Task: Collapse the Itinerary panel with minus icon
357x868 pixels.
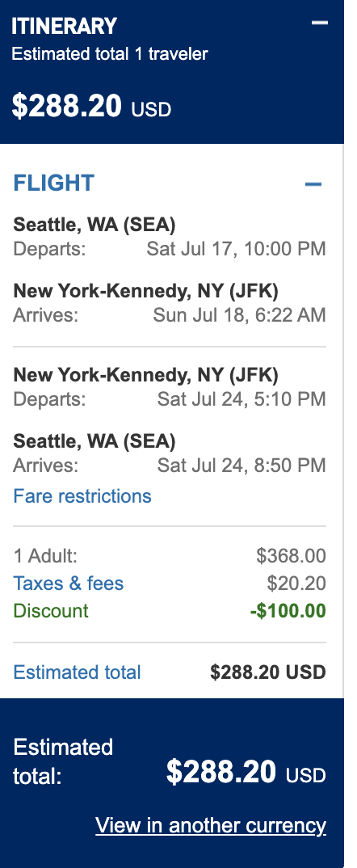Action: (x=319, y=23)
